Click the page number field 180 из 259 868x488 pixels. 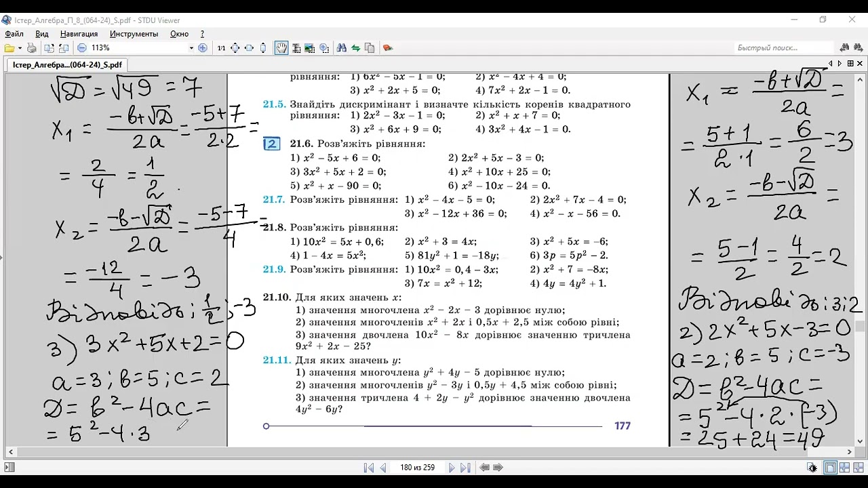tap(417, 468)
